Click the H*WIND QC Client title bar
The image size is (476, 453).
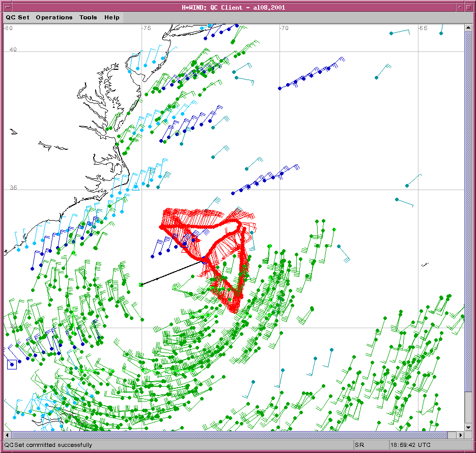234,7
